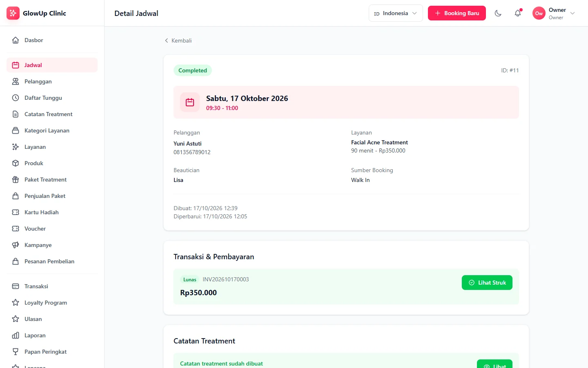Click the Owner avatar circle
This screenshot has height=368, width=588.
pos(539,13)
